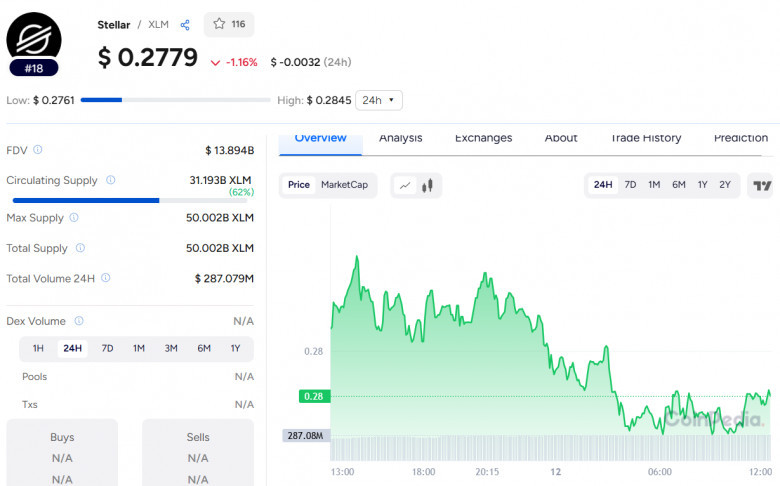The height and width of the screenshot is (486, 780).
Task: Switch to line chart view icon
Action: (x=405, y=186)
